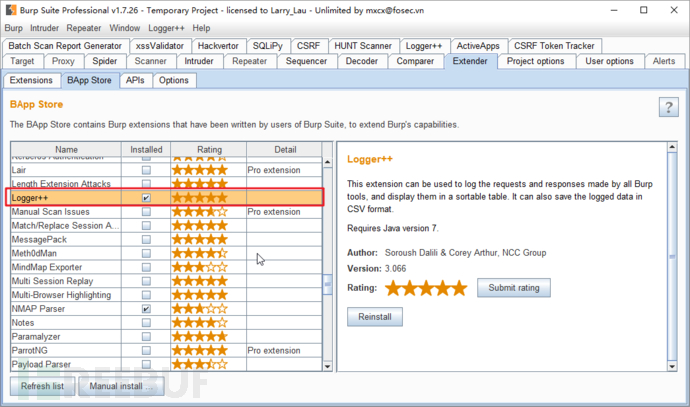Screen dimensions: 690x407
Task: Toggle the ParrotNG installed checkbox
Action: point(146,350)
